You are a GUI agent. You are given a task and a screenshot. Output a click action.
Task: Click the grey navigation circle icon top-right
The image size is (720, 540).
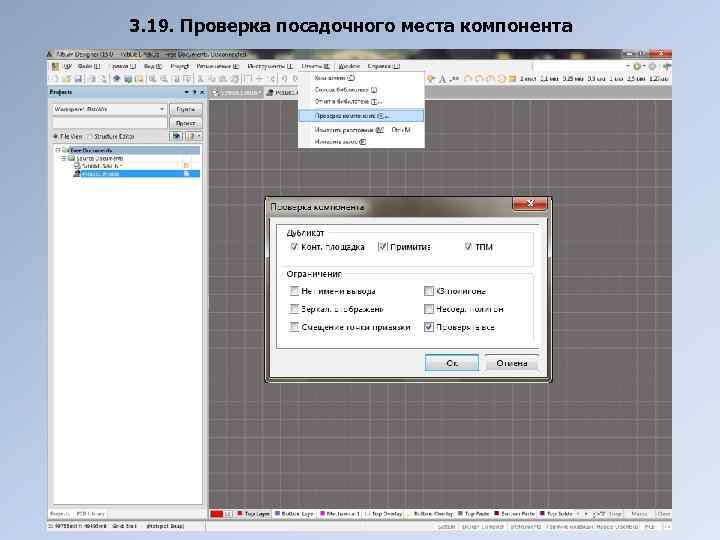point(652,67)
